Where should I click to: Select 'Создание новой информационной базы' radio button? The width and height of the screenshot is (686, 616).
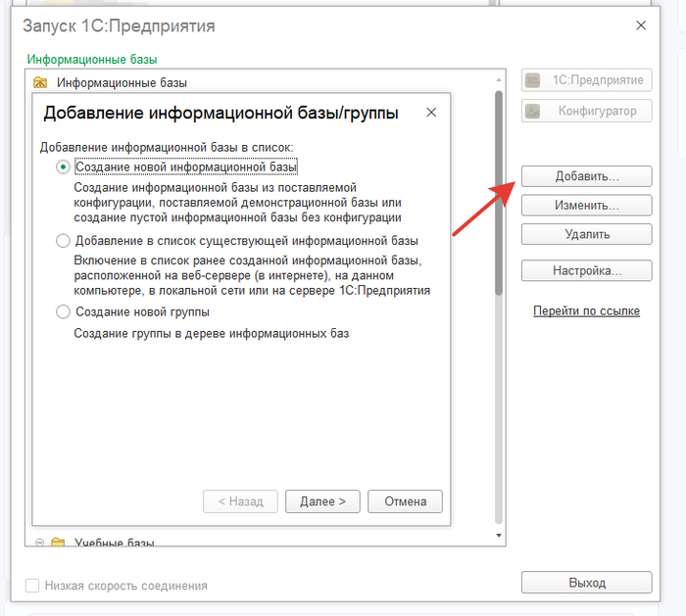(x=63, y=167)
